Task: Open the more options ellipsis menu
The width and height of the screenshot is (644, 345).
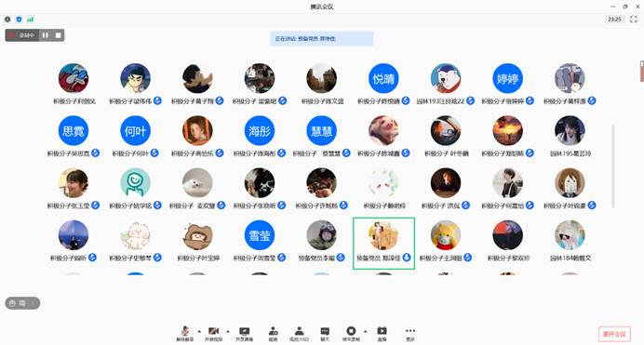Action: click(x=410, y=334)
